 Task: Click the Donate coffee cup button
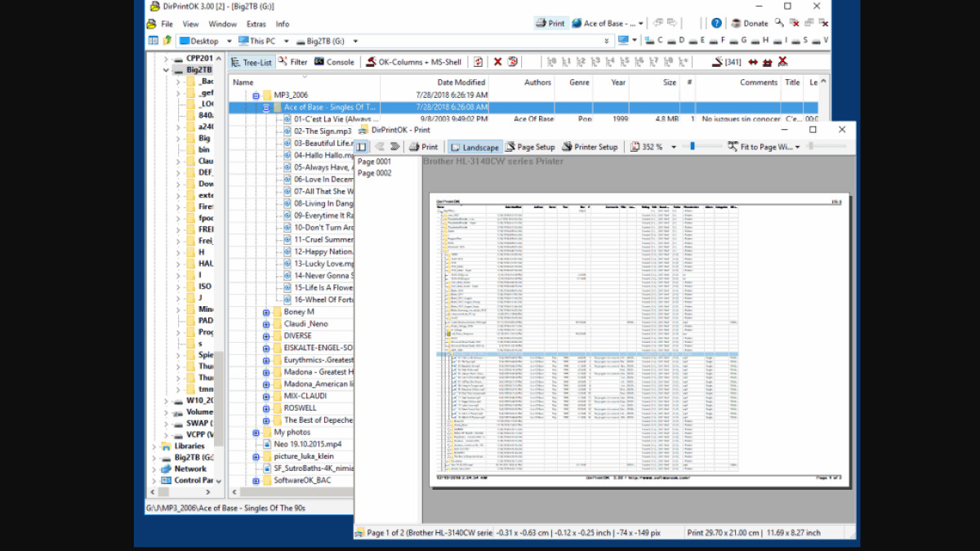click(x=749, y=24)
